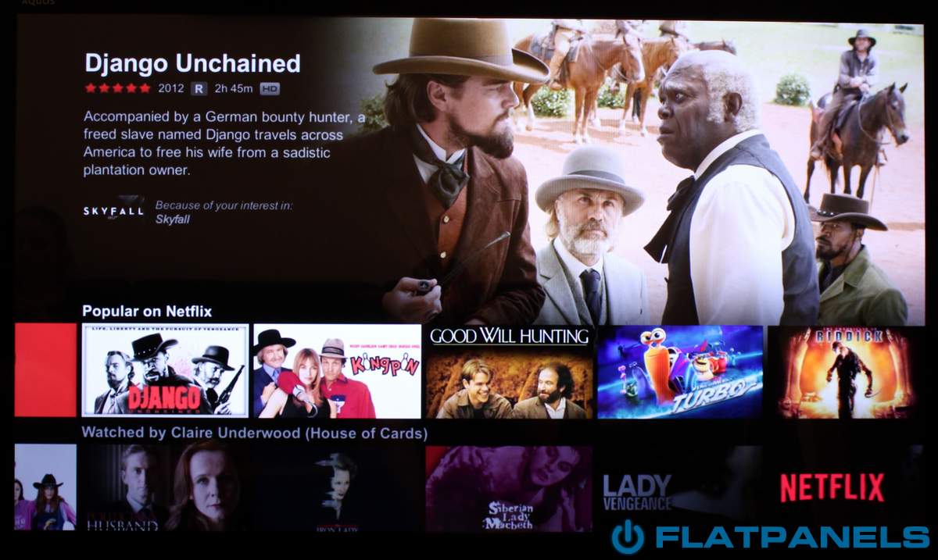
Task: Choose the Iron Lady thumbnail
Action: (338, 488)
